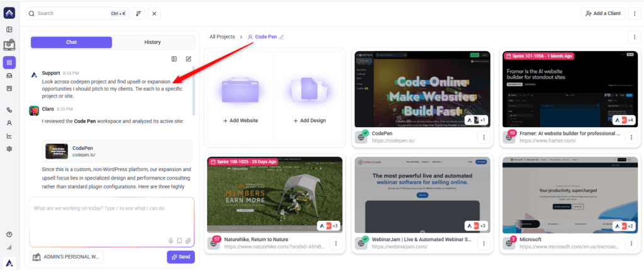
Task: Click the globe icon on WebinarJam card
Action: pos(362,244)
